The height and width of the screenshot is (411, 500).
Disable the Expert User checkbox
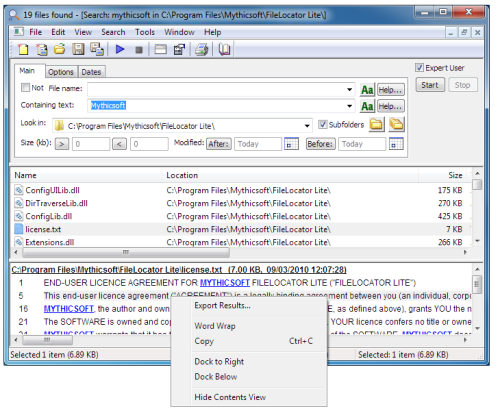click(x=419, y=68)
